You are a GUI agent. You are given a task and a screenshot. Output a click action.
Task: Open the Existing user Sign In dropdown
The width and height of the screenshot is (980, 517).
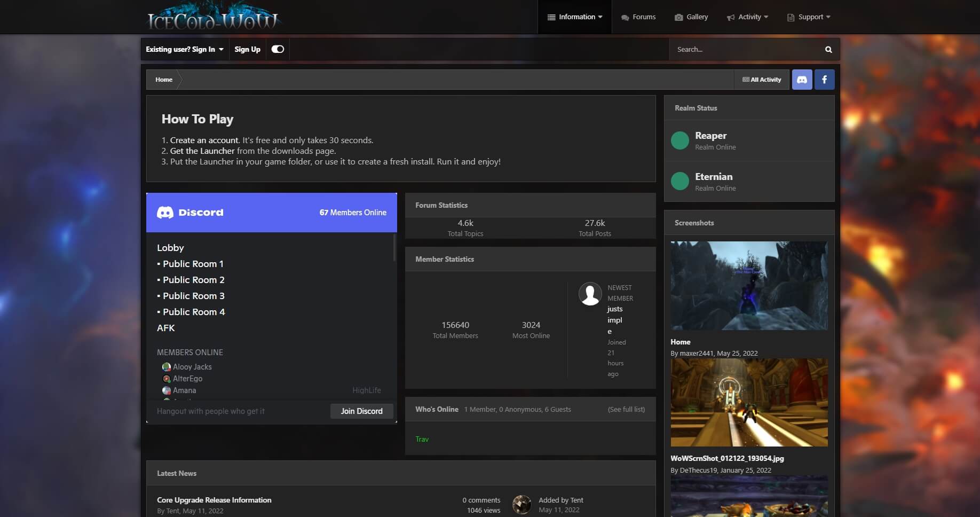[x=185, y=49]
